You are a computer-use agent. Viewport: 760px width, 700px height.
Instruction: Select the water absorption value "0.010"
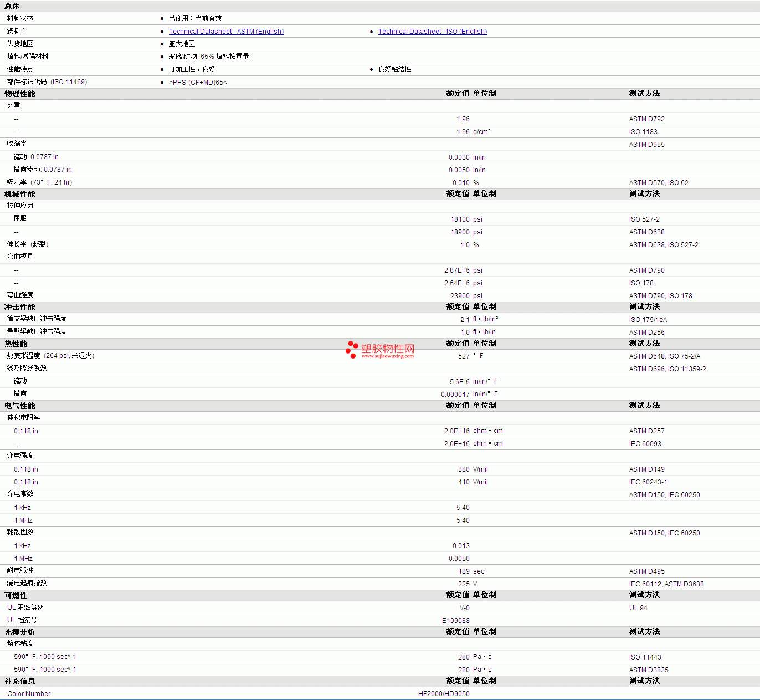(461, 183)
